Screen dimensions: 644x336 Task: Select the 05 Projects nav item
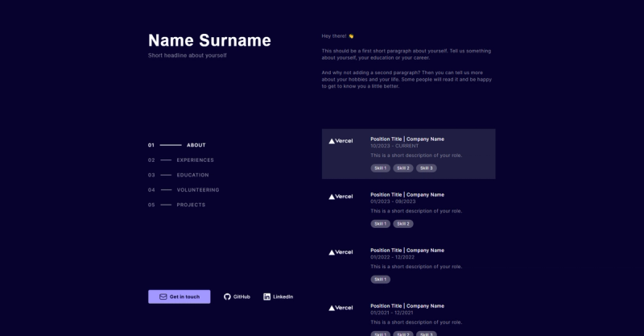(x=176, y=205)
